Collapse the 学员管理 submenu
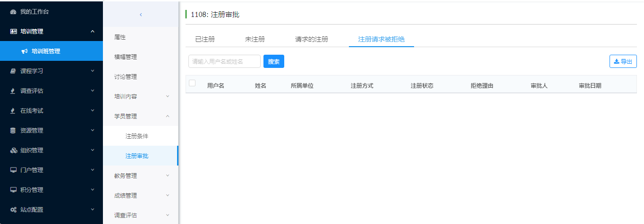 click(168, 116)
